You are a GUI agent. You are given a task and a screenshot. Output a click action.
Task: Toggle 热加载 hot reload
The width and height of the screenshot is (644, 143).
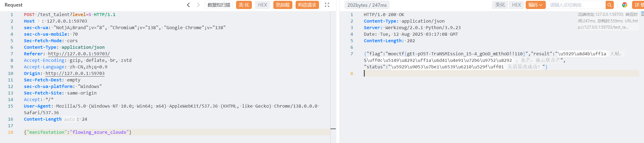pyautogui.click(x=283, y=5)
